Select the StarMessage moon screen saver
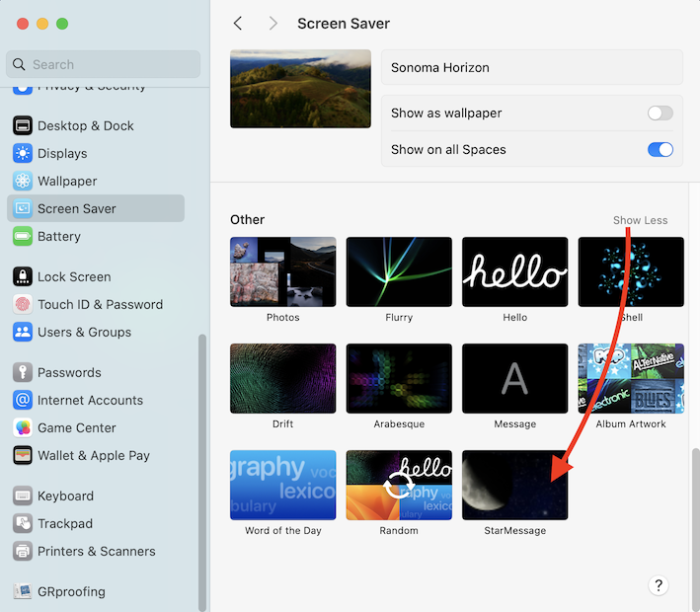The width and height of the screenshot is (700, 612). (515, 486)
